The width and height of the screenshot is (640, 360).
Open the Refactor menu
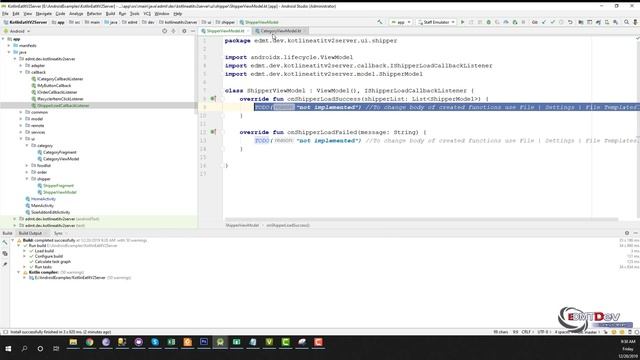(94, 13)
